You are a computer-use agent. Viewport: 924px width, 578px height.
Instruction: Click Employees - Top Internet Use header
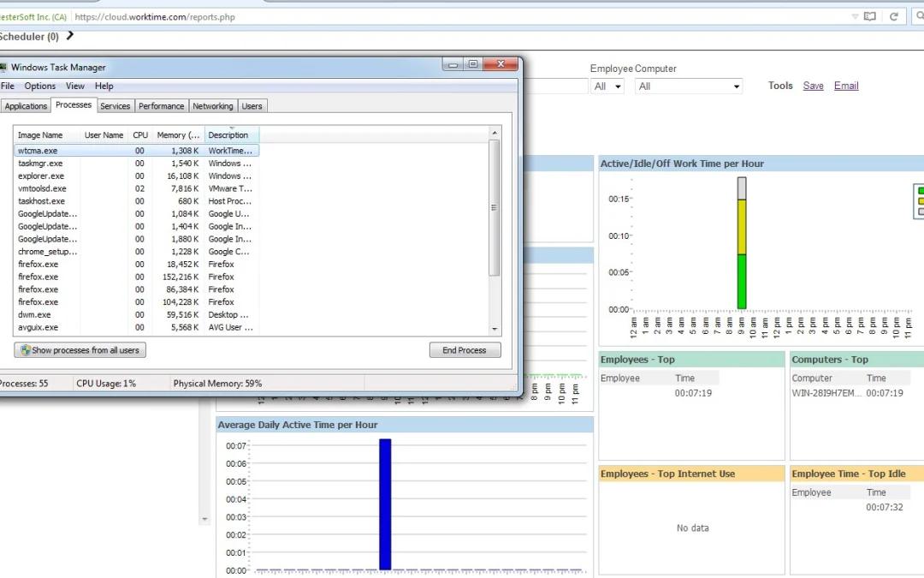(x=692, y=474)
